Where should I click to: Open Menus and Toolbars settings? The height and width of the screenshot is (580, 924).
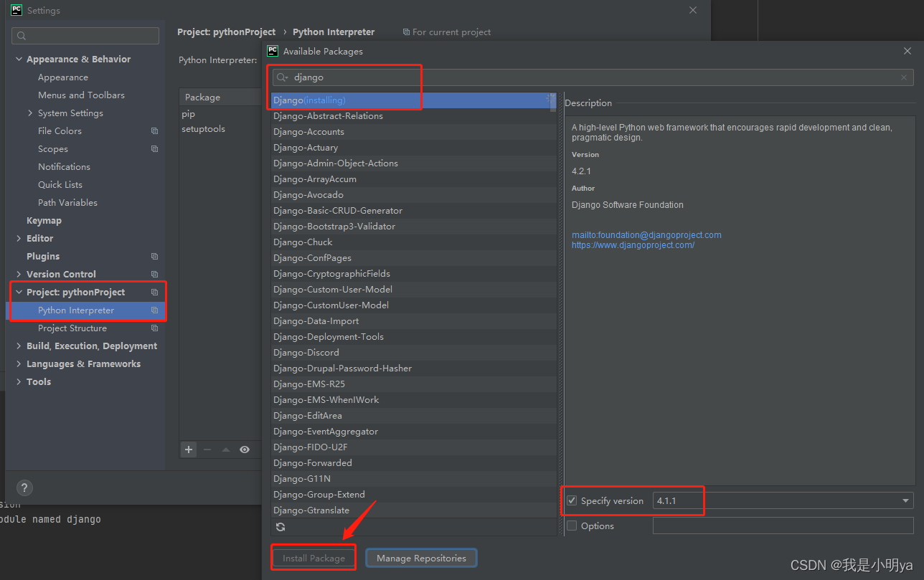pyautogui.click(x=81, y=95)
